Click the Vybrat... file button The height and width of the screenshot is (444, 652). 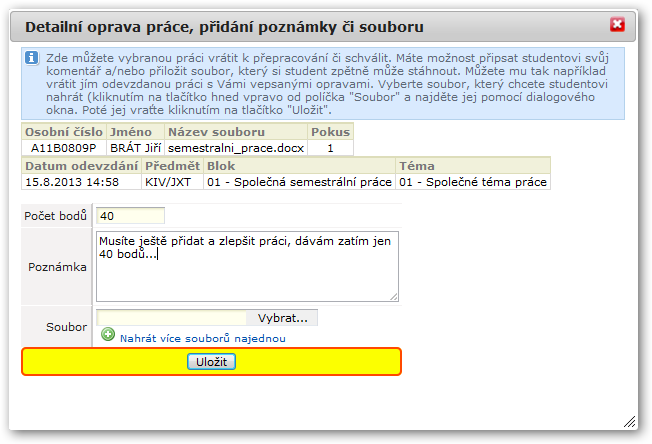pyautogui.click(x=282, y=318)
